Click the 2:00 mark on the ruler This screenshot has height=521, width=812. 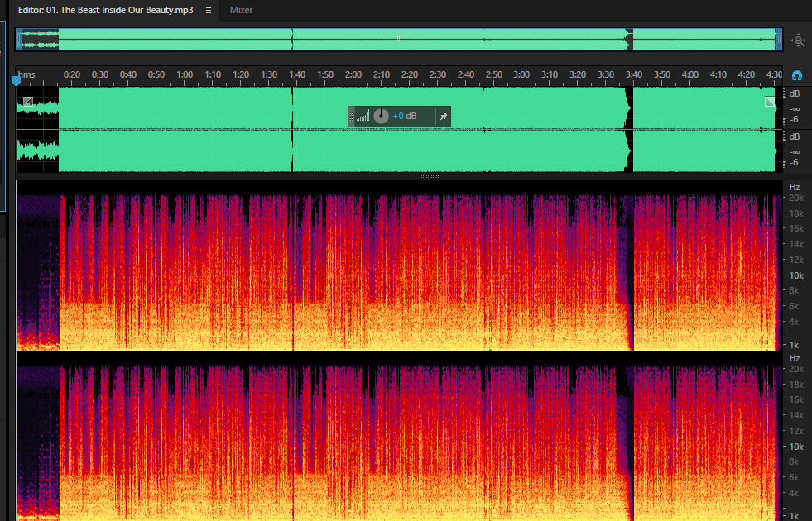pyautogui.click(x=353, y=74)
